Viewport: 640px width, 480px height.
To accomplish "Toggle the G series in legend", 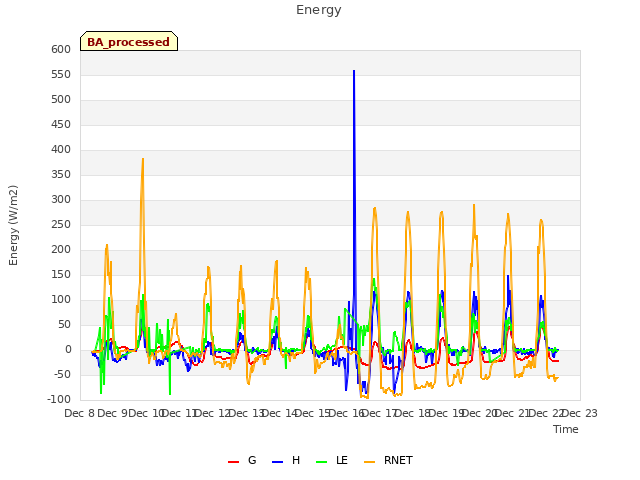I will point(242,460).
